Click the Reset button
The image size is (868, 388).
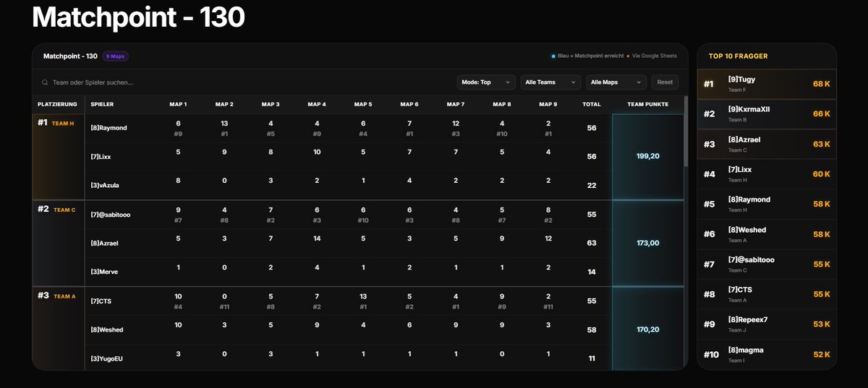pos(665,82)
